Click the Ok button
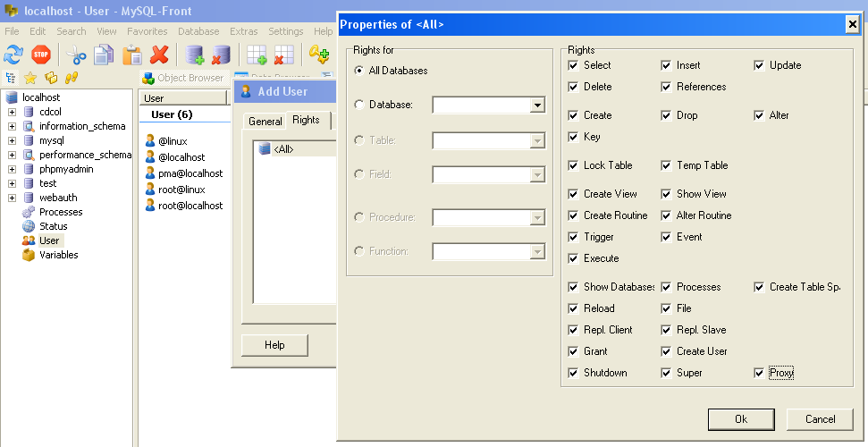 [740, 419]
